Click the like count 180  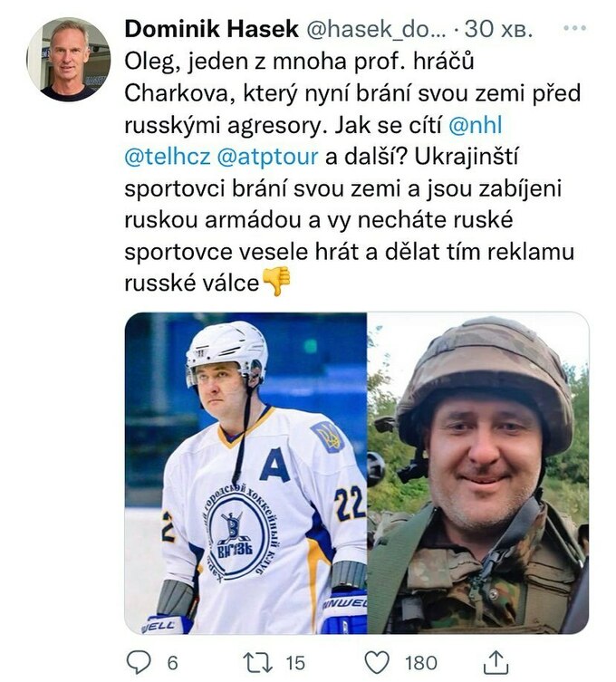[420, 663]
